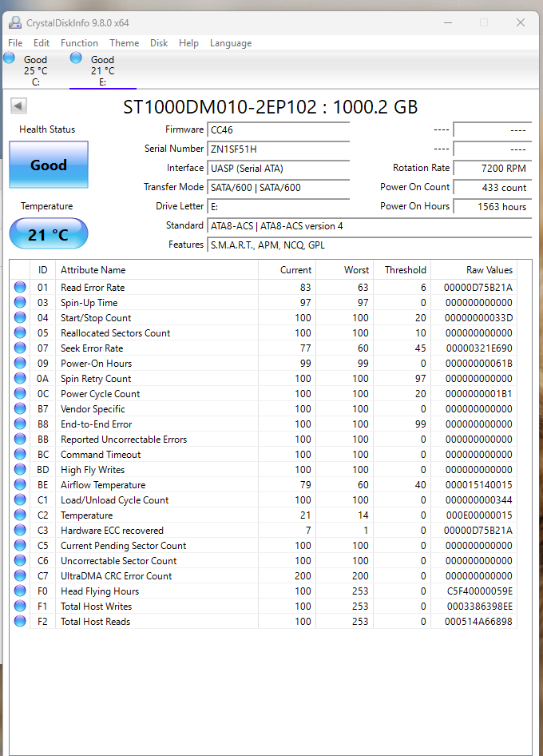This screenshot has width=543, height=756.
Task: Click status orb of Airflow Temperature row
Action: point(20,484)
